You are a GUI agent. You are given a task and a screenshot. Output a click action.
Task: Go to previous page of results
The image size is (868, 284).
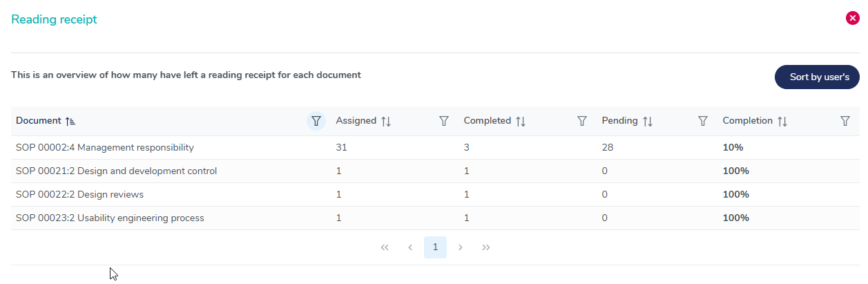(x=410, y=247)
